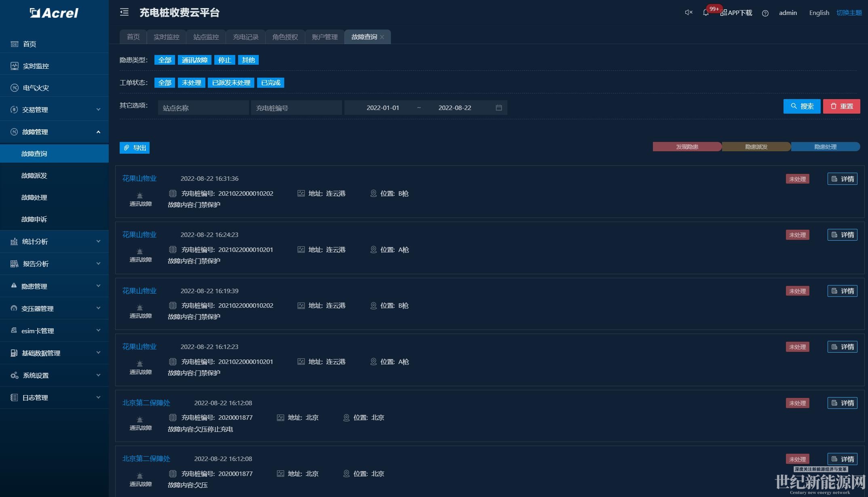The width and height of the screenshot is (868, 497).
Task: Click calendar icon in date range field
Action: 498,108
